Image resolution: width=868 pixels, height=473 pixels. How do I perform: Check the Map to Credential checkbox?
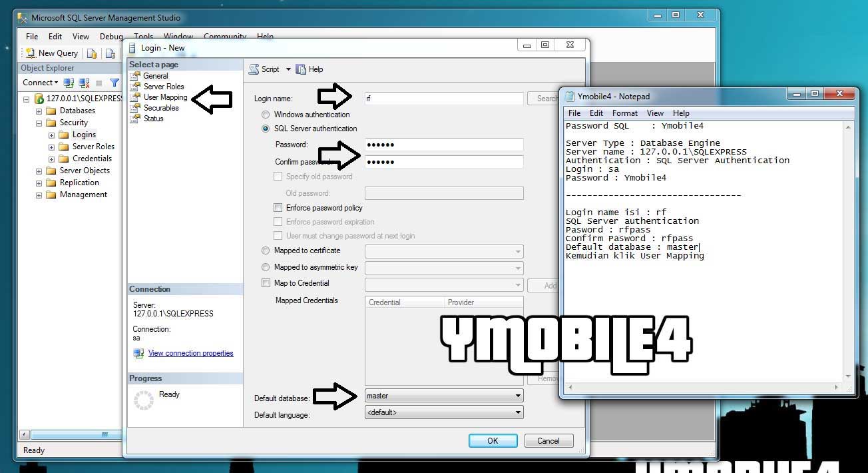point(266,283)
